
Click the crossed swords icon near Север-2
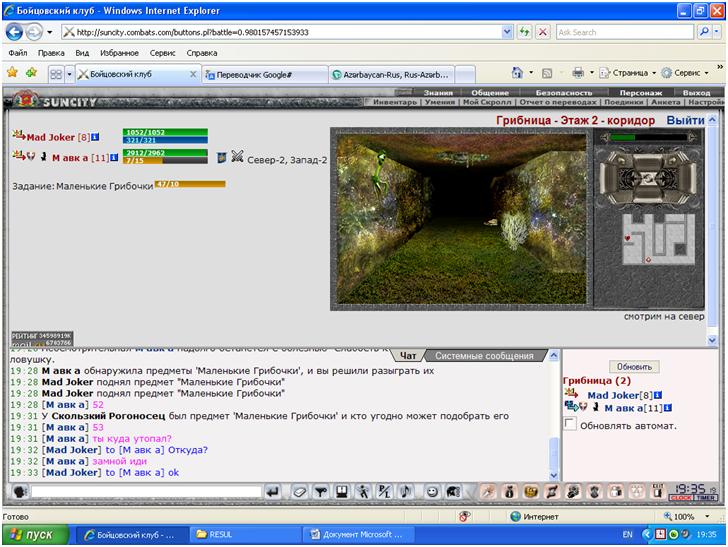pos(237,156)
